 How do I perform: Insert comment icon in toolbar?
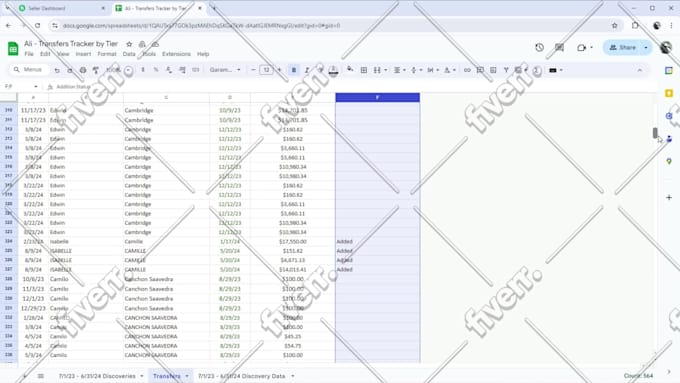click(480, 70)
